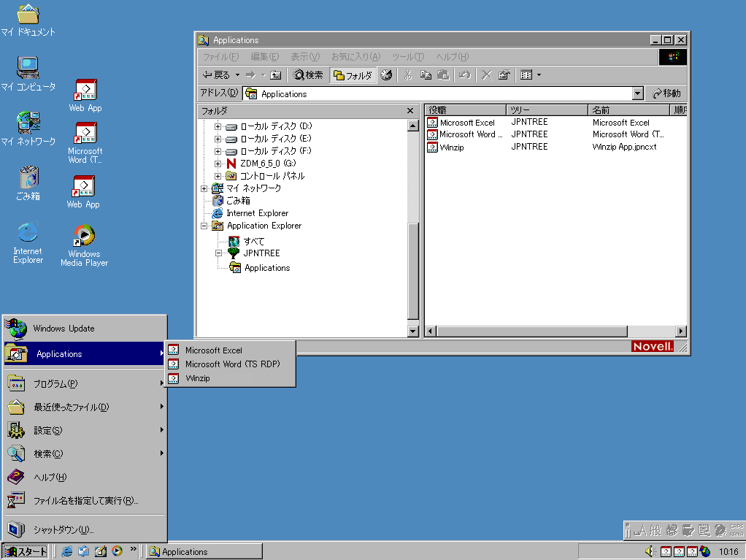Screen dimensions: 746x560
Task: Toggle the フォルダ folders pane button
Action: pyautogui.click(x=353, y=75)
